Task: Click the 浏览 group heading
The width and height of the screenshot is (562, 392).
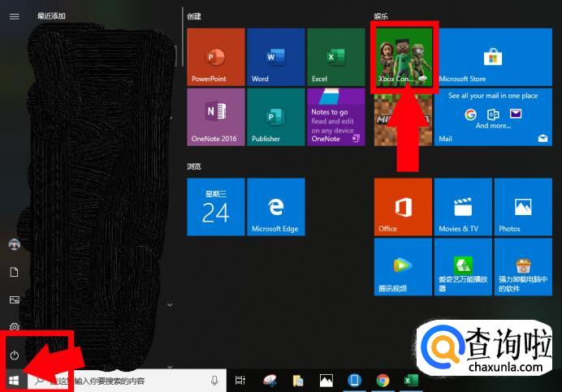Action: click(x=194, y=166)
